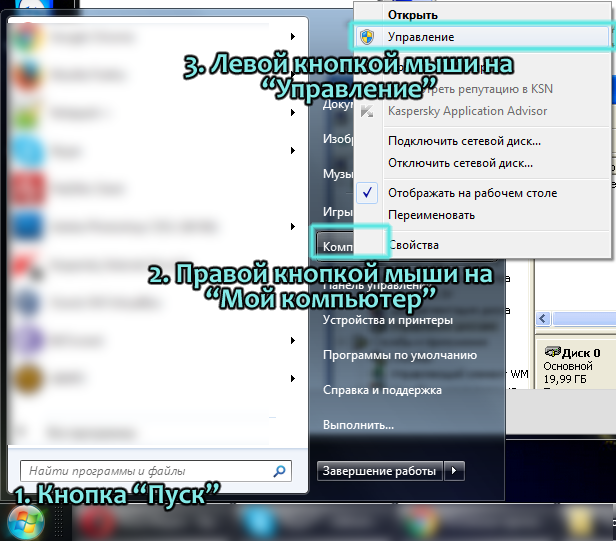Open the pinned Google Chrome icon in the Start menu

click(27, 36)
